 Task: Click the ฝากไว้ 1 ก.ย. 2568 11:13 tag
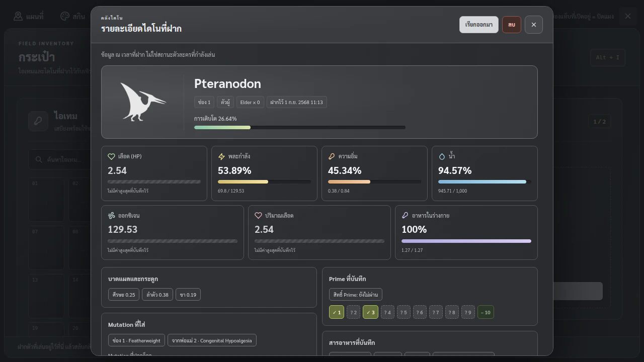pos(296,102)
